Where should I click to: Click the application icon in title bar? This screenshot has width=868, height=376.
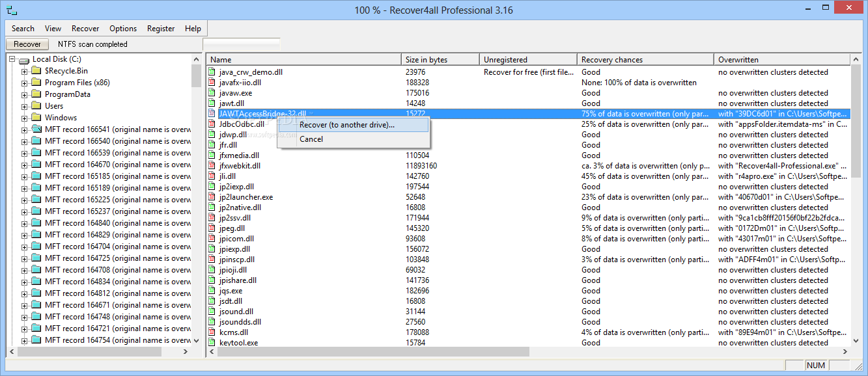pyautogui.click(x=11, y=11)
